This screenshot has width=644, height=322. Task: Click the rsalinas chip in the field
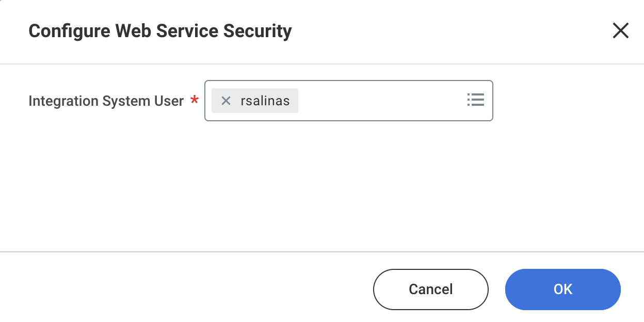(265, 101)
